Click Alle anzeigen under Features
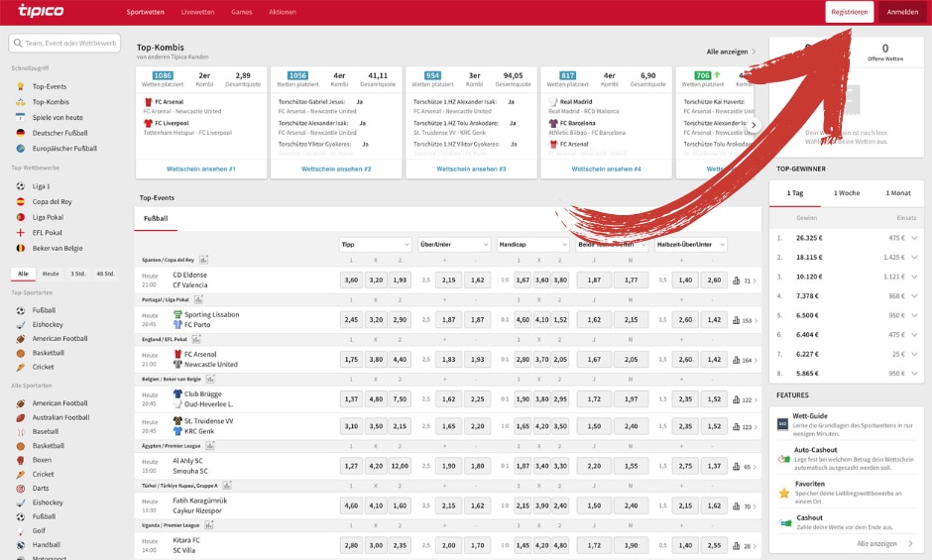Image resolution: width=932 pixels, height=560 pixels. [884, 543]
